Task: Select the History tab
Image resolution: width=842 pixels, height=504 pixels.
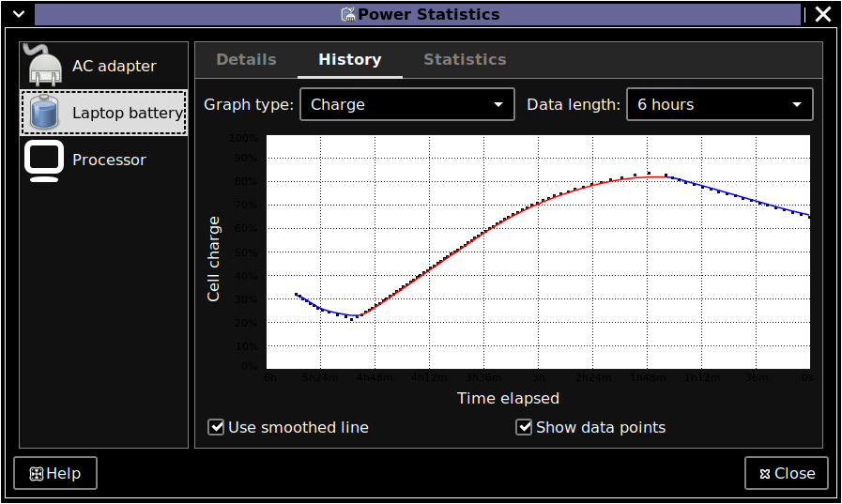Action: [x=349, y=59]
